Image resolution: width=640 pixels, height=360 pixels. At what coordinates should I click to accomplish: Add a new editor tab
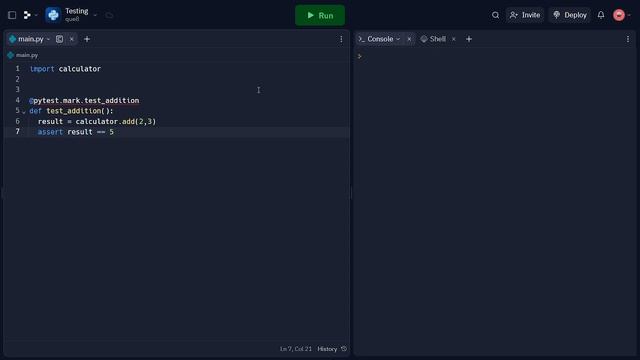coord(87,39)
